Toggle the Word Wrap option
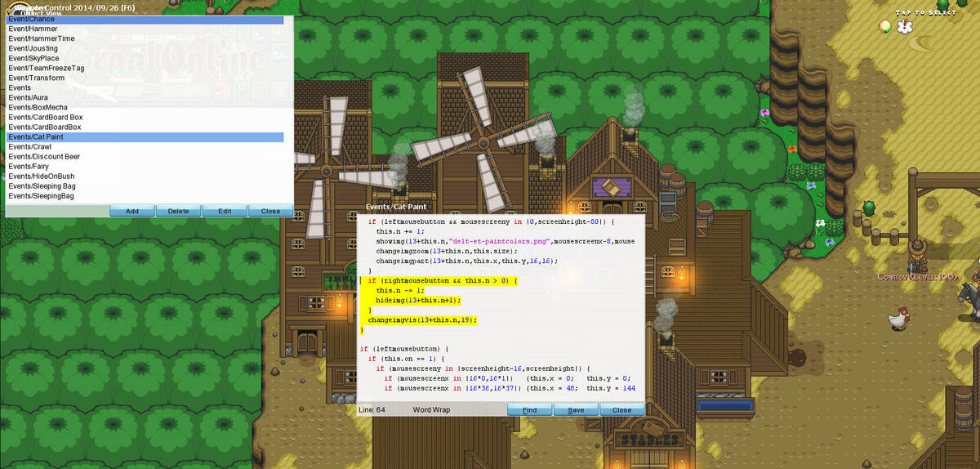980x469 pixels. 431,409
